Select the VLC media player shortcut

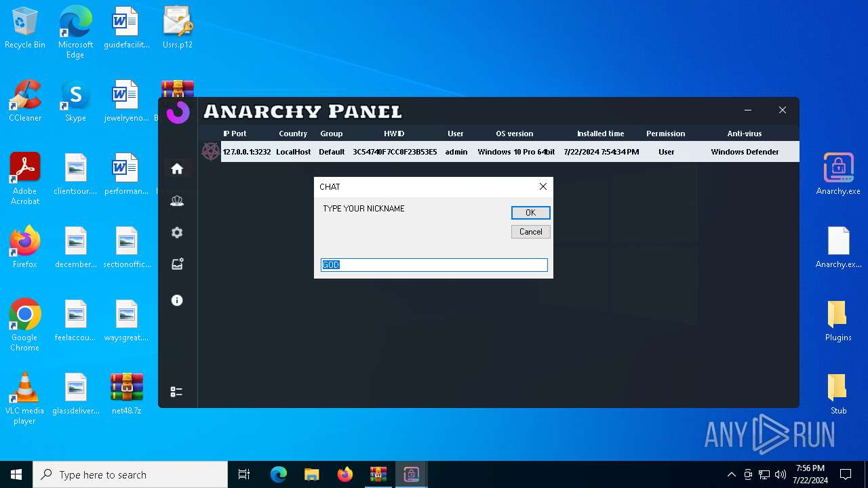pos(25,399)
